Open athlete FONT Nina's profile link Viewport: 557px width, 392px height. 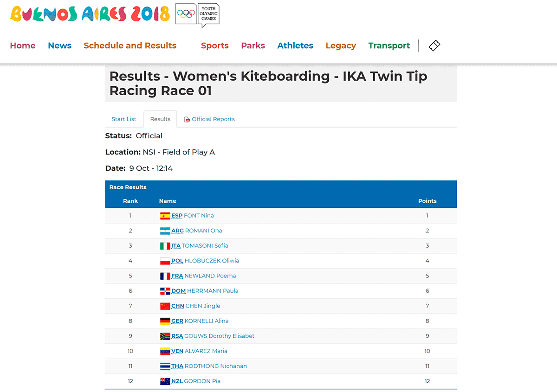click(x=199, y=216)
